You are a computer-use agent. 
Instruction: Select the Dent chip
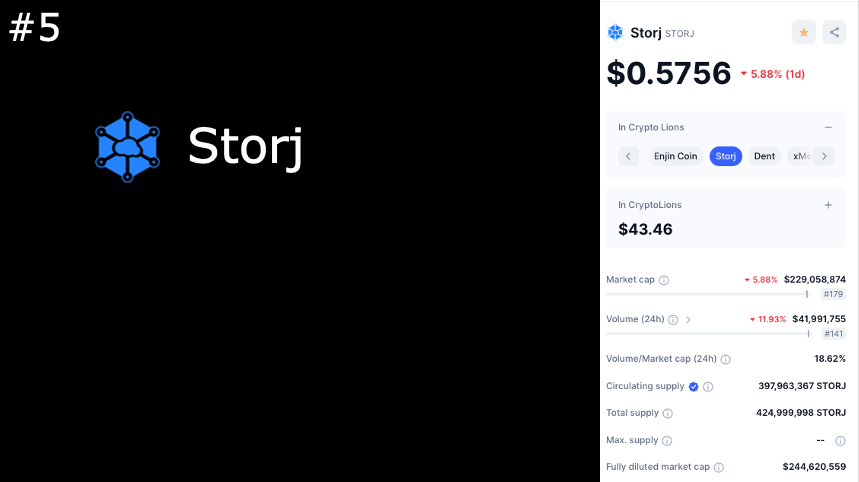tap(764, 156)
